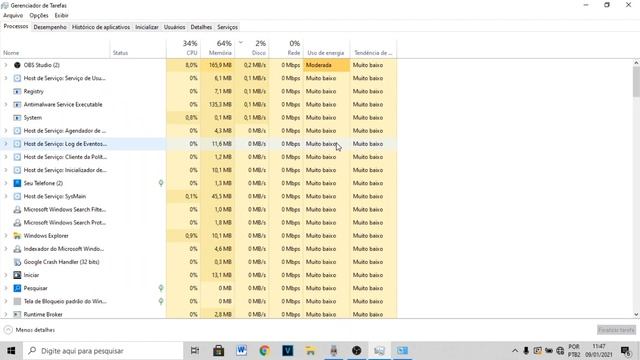Sort by the Rede column header
640x360 pixels.
[x=286, y=48]
